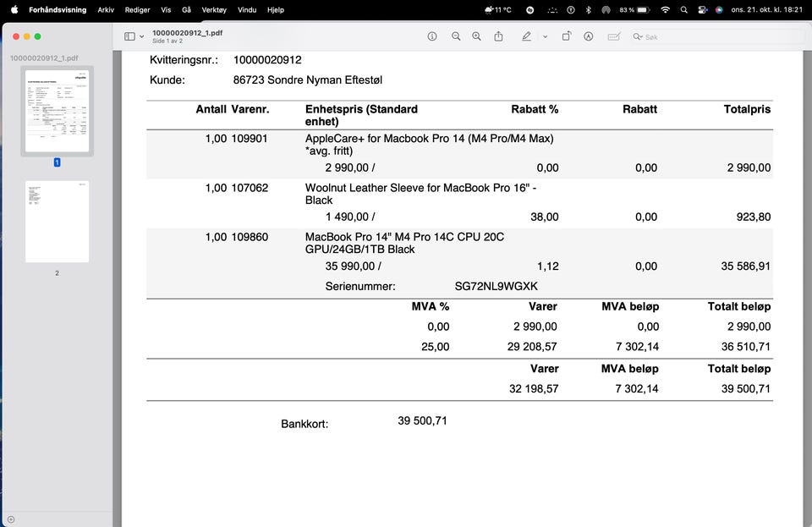
Task: Open the Hjelp menu
Action: (276, 10)
